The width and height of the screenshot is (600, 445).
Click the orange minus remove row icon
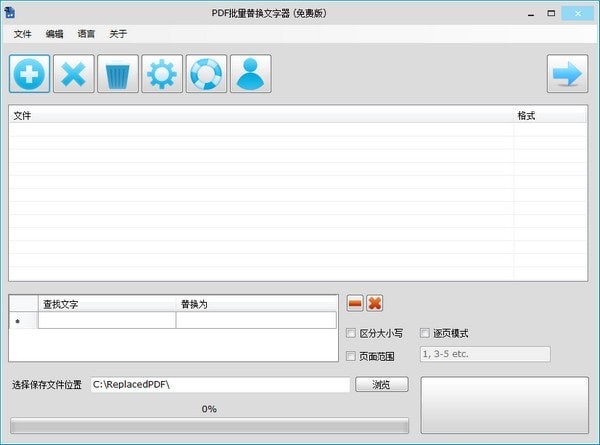pos(355,303)
